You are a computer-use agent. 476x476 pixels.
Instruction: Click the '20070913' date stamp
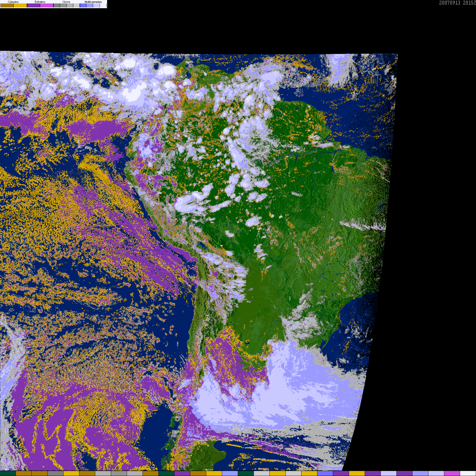[450, 3]
